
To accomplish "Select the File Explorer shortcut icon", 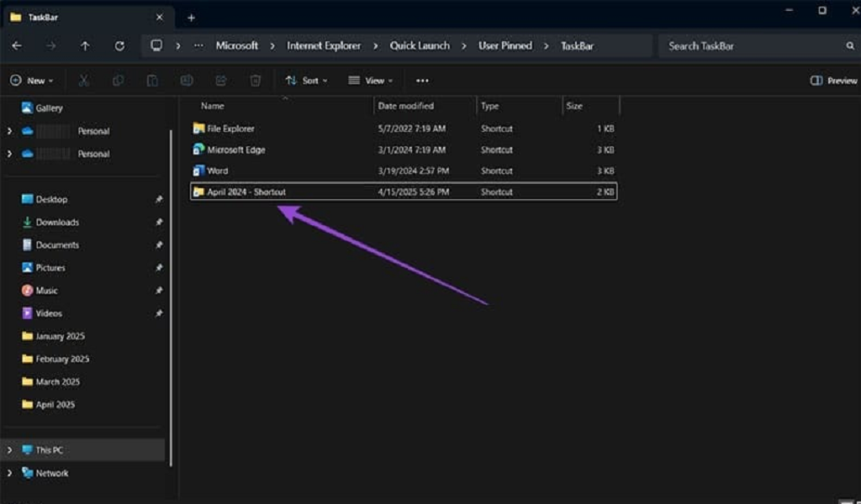I will click(198, 129).
